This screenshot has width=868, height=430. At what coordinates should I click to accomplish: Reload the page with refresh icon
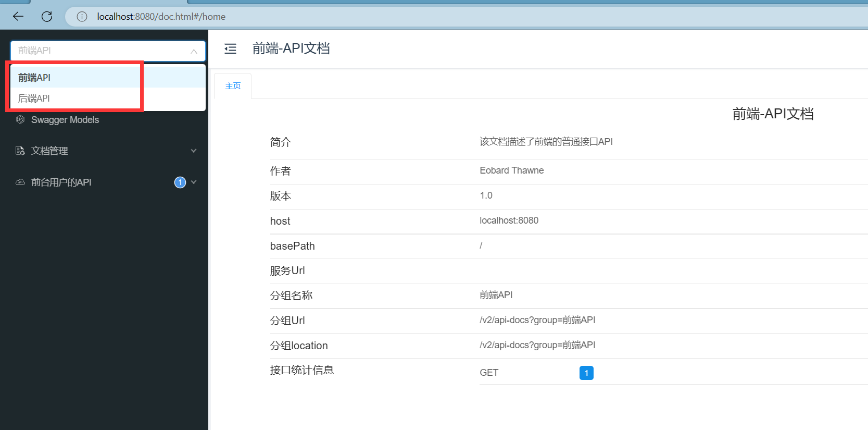pyautogui.click(x=47, y=16)
